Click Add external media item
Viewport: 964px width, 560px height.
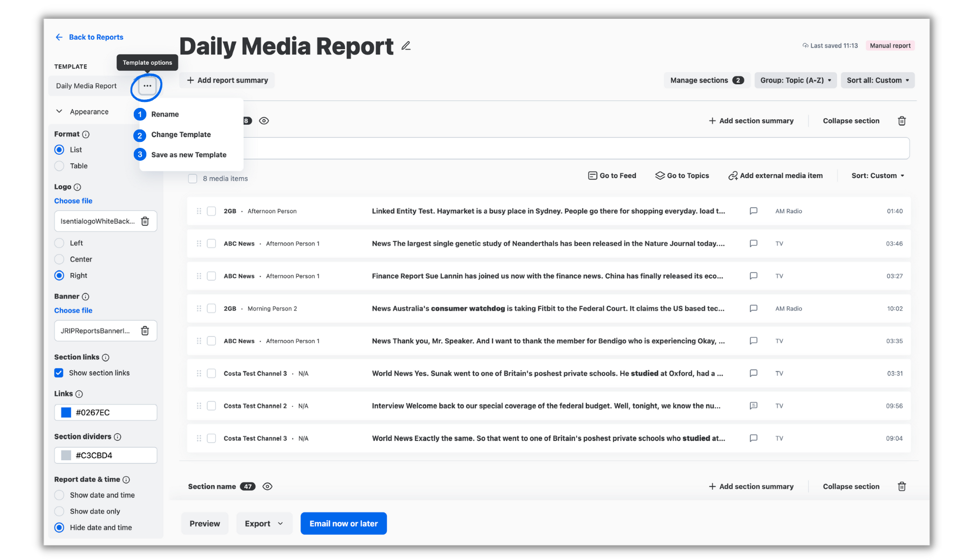776,176
